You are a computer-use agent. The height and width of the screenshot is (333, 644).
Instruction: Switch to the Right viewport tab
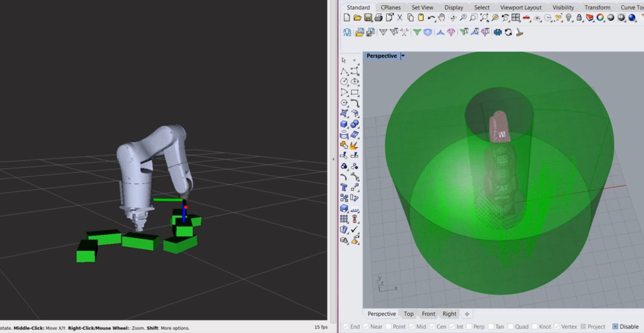449,314
